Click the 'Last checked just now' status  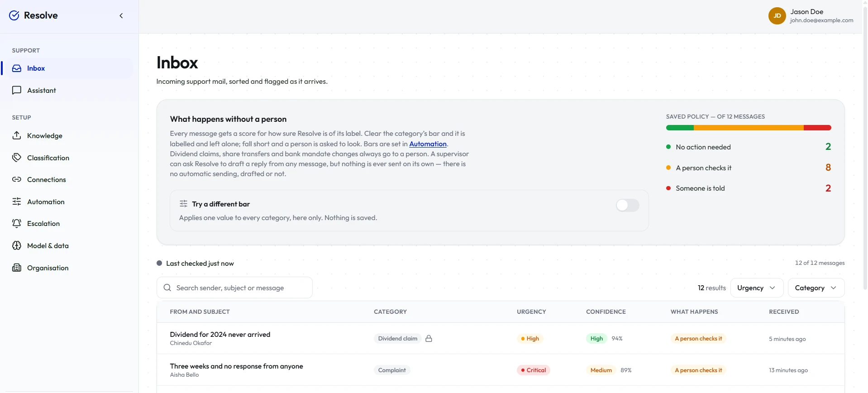(x=196, y=264)
